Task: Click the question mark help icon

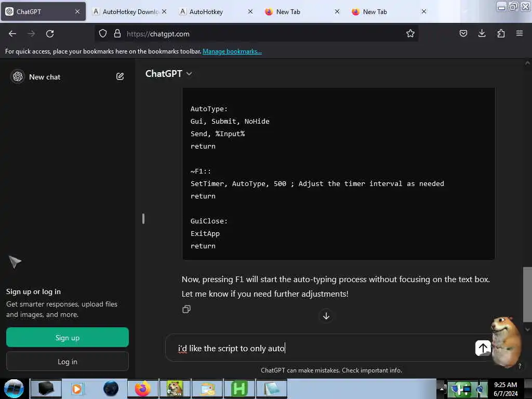Action: 520,366
